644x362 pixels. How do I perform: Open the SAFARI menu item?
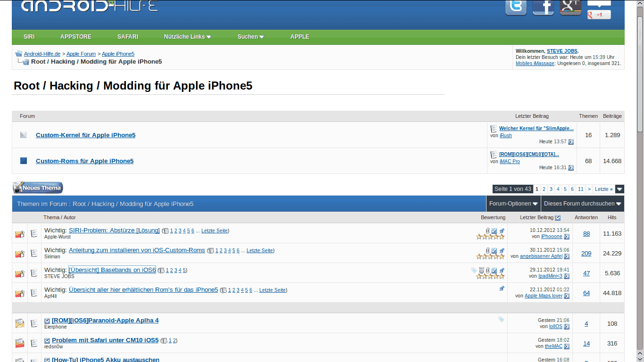click(x=128, y=37)
